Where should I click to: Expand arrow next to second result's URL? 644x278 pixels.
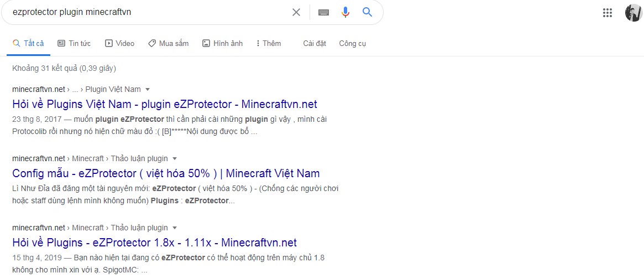click(x=175, y=158)
